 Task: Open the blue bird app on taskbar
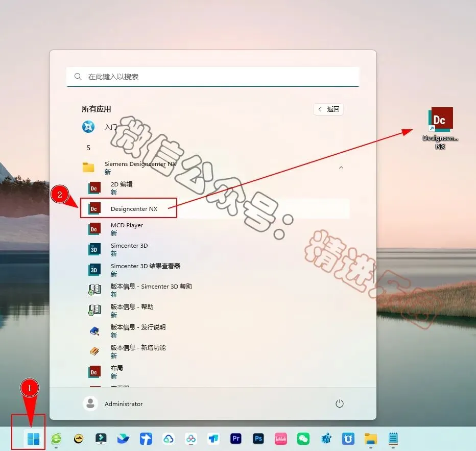(x=123, y=439)
